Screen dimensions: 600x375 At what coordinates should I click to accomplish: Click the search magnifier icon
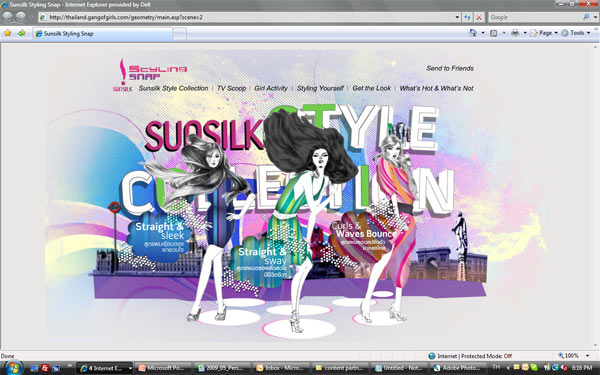(586, 17)
